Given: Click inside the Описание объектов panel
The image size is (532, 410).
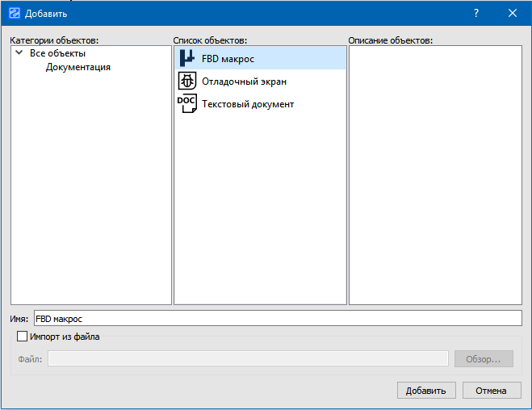Looking at the screenshot, I should (435, 175).
